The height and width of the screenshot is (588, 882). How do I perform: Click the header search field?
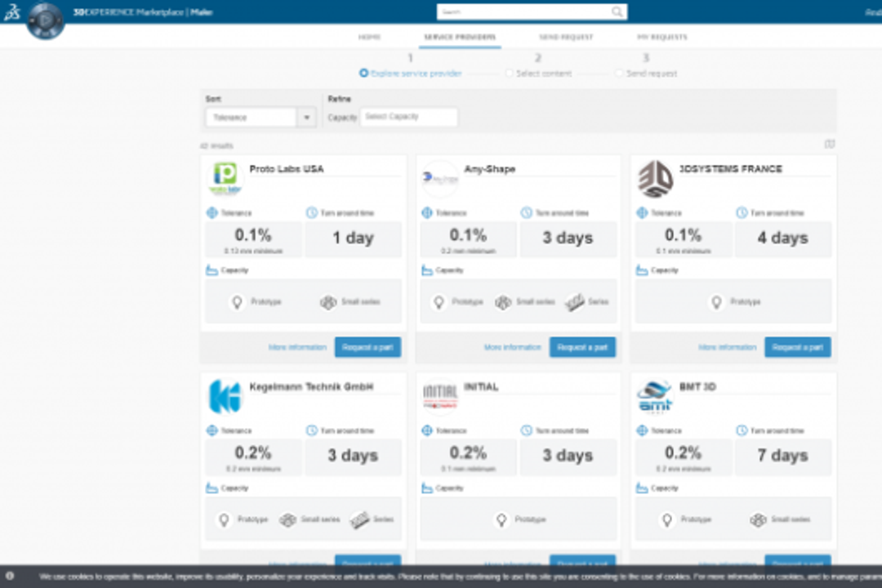tap(532, 11)
